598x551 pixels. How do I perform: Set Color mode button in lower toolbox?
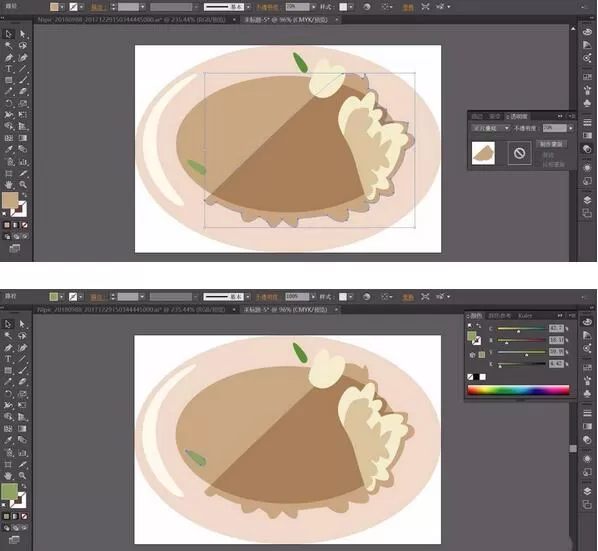pos(6,516)
